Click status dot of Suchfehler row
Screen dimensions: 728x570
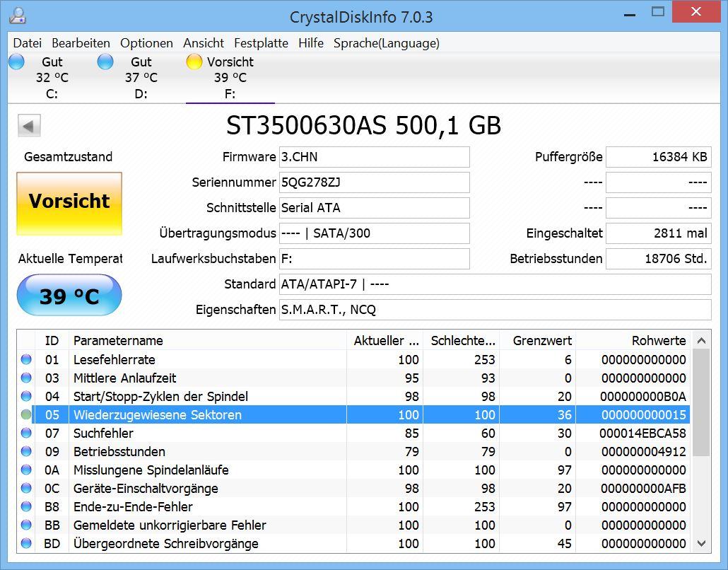pos(26,433)
